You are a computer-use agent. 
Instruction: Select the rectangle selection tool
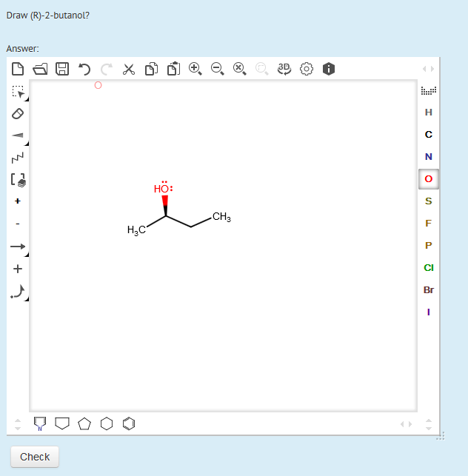(x=18, y=92)
